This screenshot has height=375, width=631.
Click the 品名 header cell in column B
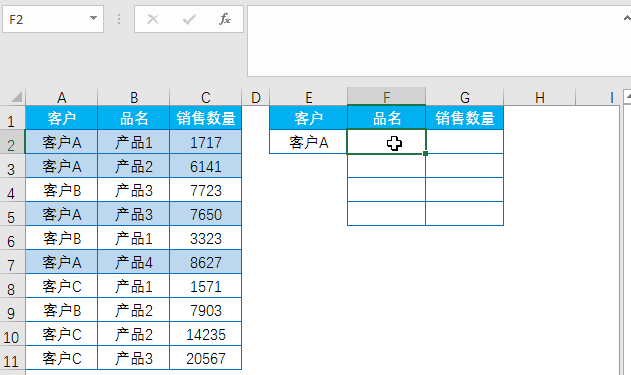tap(134, 118)
